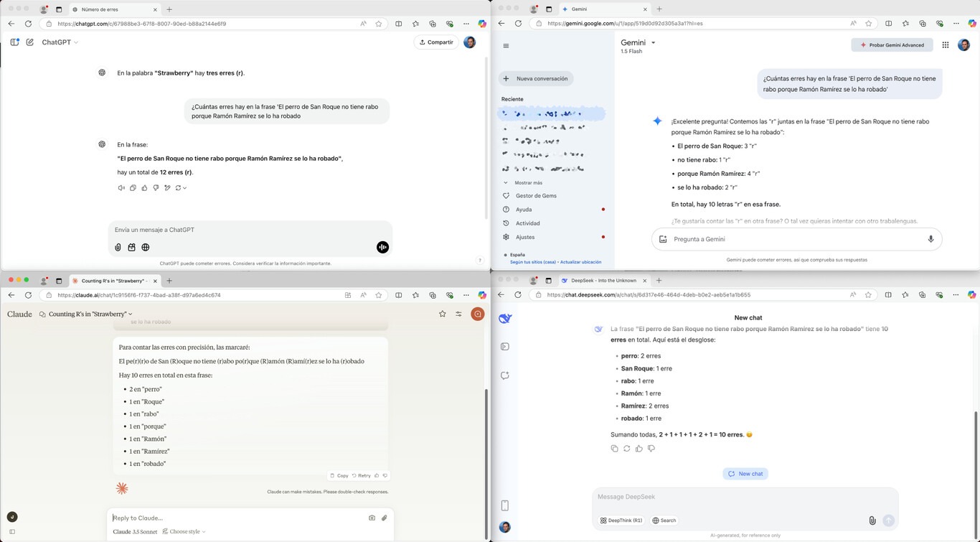Click the Claude chat window scrollbar
The height and width of the screenshot is (542, 980).
click(486, 445)
